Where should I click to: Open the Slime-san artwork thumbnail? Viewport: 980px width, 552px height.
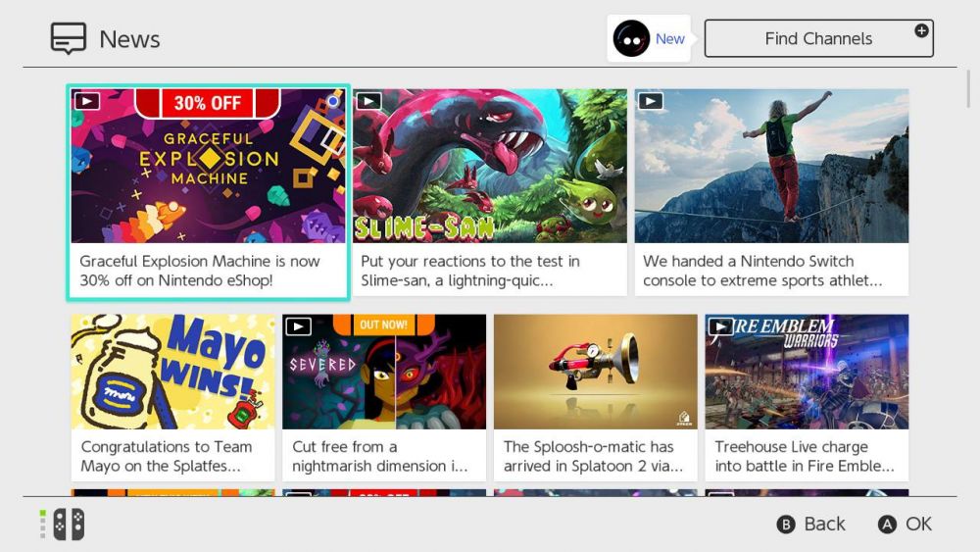point(490,166)
